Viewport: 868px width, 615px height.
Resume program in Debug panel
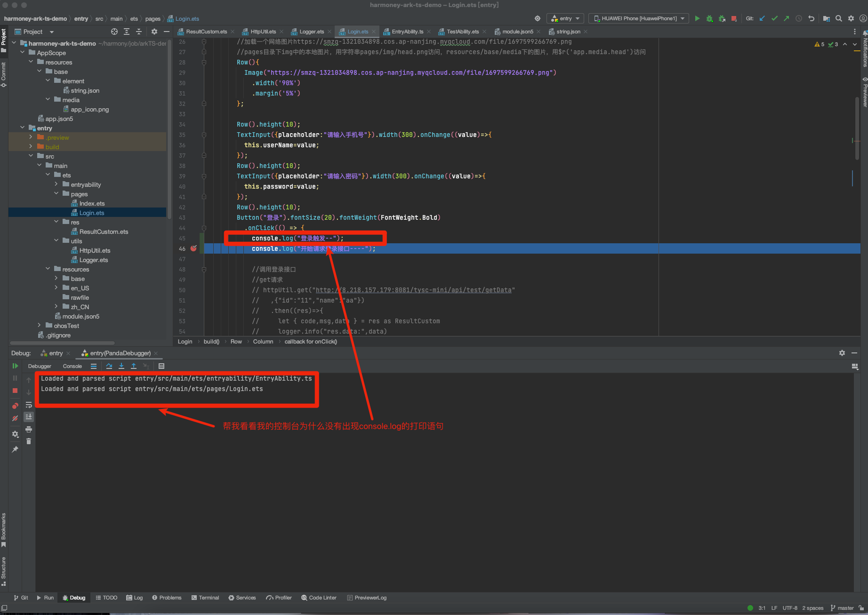15,366
